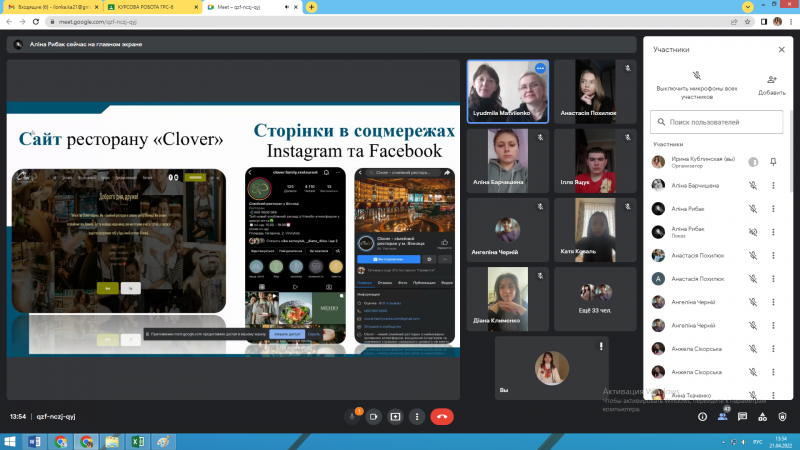Open three-dot menu on Lyudmila Matvienko tile

tap(540, 68)
